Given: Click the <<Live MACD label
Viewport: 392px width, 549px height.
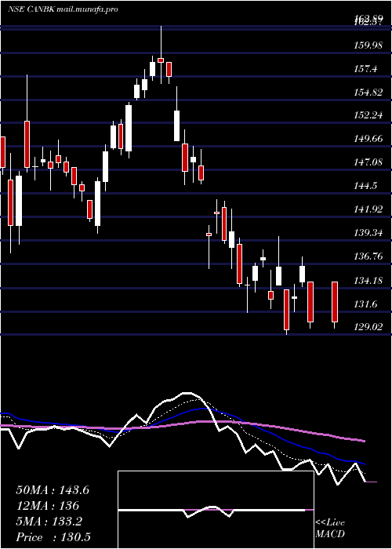Looking at the screenshot, I should pos(330,528).
